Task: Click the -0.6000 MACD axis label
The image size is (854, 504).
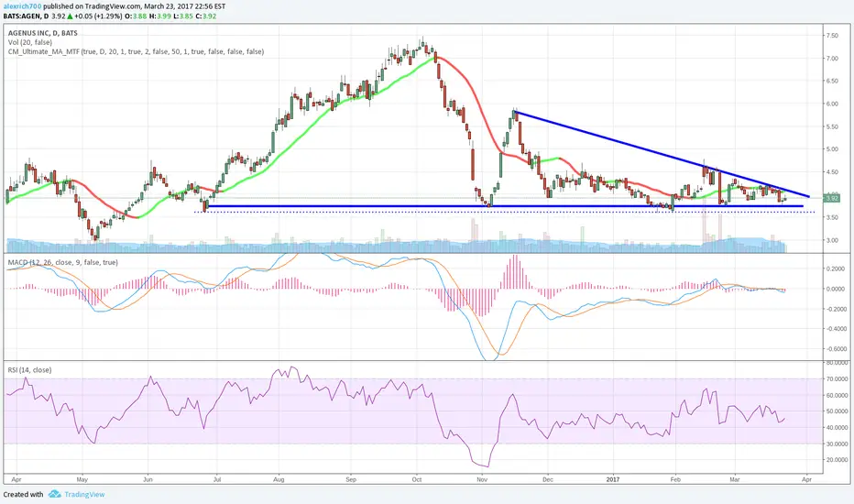Action: click(x=835, y=349)
